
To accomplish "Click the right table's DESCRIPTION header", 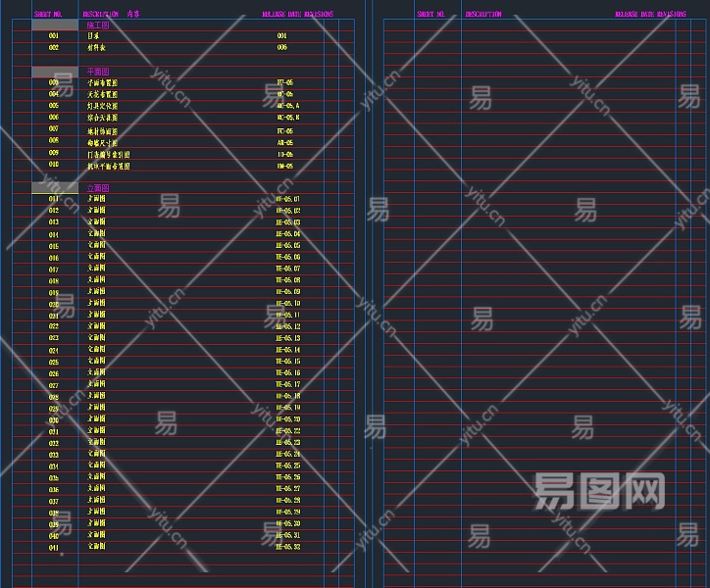I will [x=483, y=15].
